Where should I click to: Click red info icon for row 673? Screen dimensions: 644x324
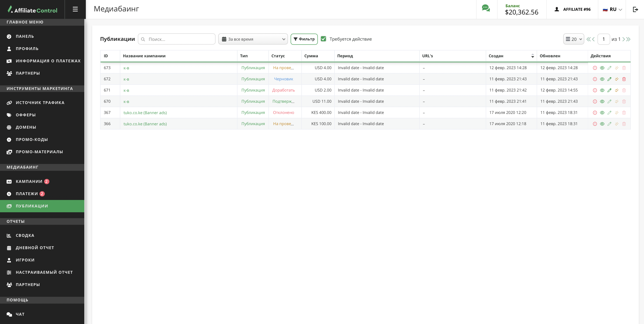click(595, 68)
